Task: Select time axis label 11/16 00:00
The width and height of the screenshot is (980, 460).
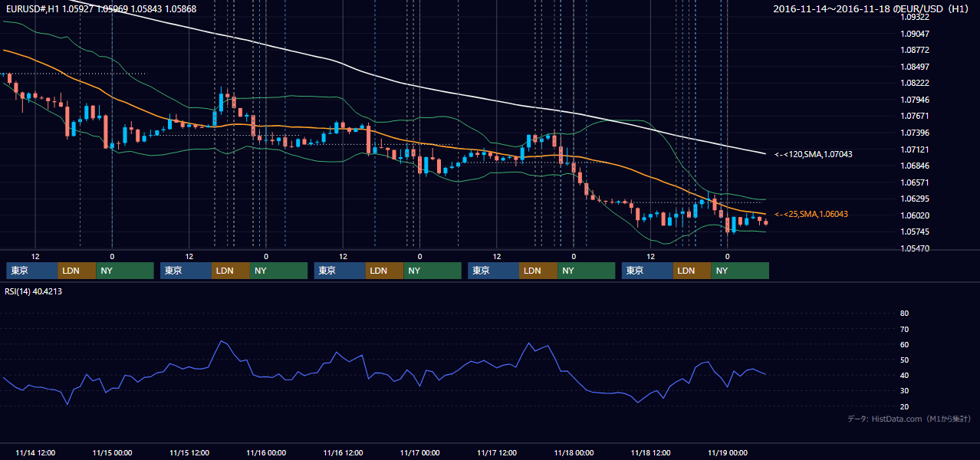Action: pyautogui.click(x=266, y=452)
